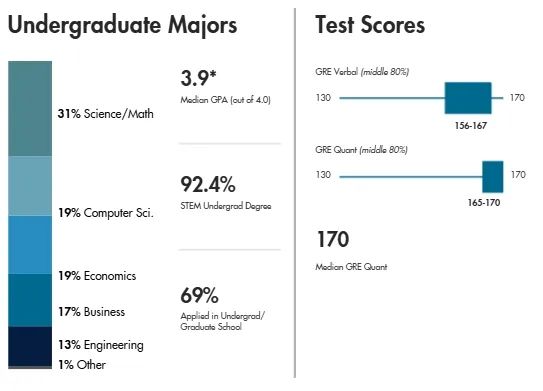Click the 19% Computer Sci. label
543x391 pixels.
point(106,213)
